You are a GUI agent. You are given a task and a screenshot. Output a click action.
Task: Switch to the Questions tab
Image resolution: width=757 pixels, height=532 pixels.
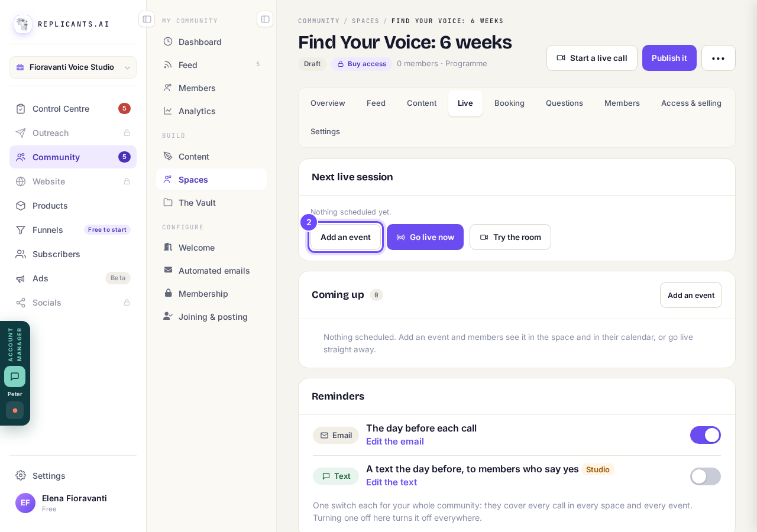564,103
